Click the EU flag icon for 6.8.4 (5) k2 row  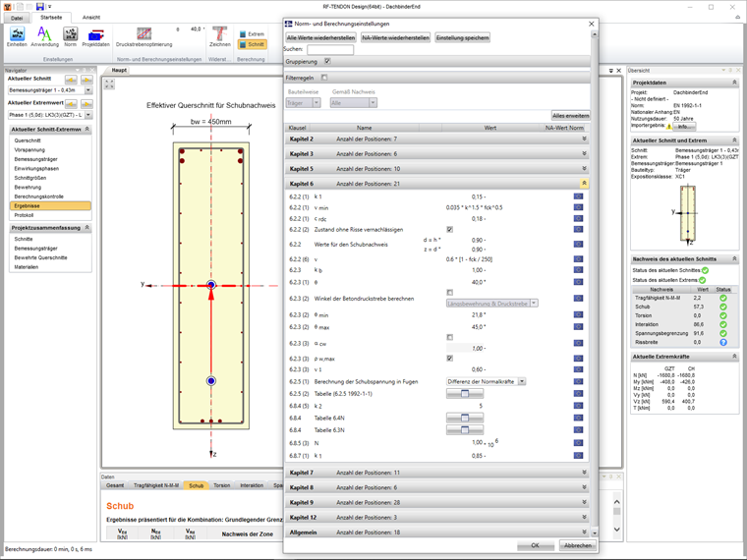pos(578,405)
